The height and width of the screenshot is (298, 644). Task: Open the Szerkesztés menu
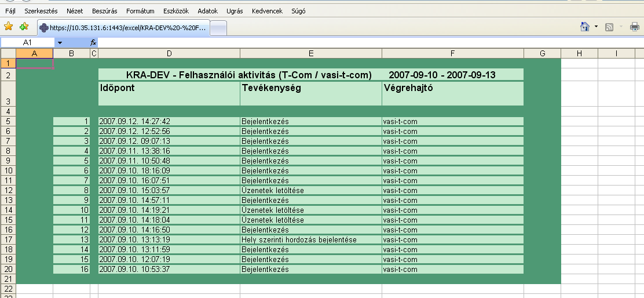point(41,11)
